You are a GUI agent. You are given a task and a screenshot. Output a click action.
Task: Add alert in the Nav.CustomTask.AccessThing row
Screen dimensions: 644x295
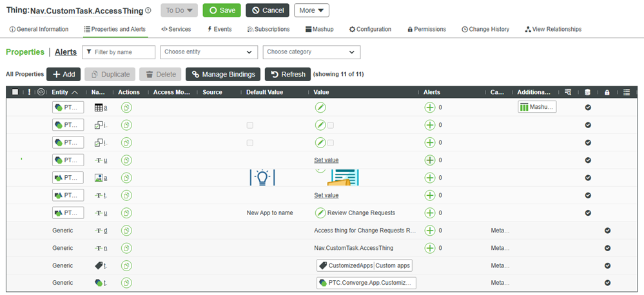[x=429, y=248]
